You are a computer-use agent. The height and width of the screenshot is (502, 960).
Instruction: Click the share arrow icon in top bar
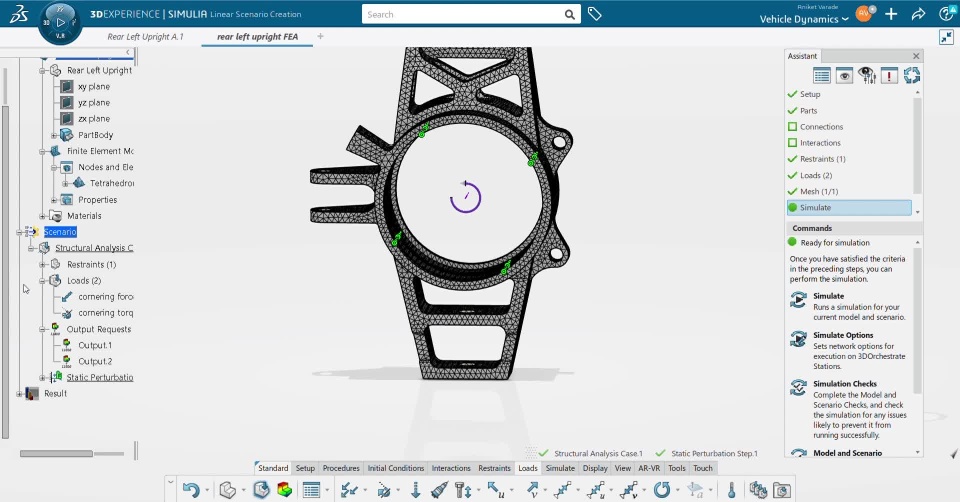918,14
